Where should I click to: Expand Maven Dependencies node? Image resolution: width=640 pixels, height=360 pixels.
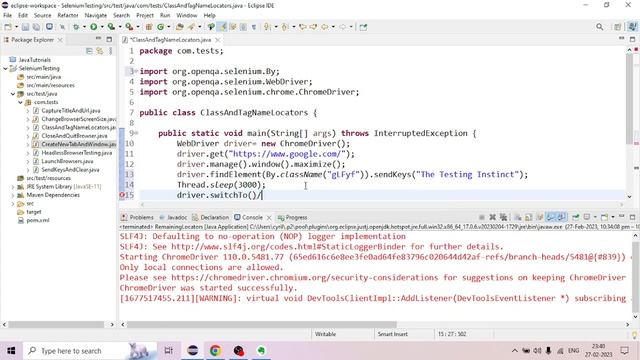(x=13, y=195)
